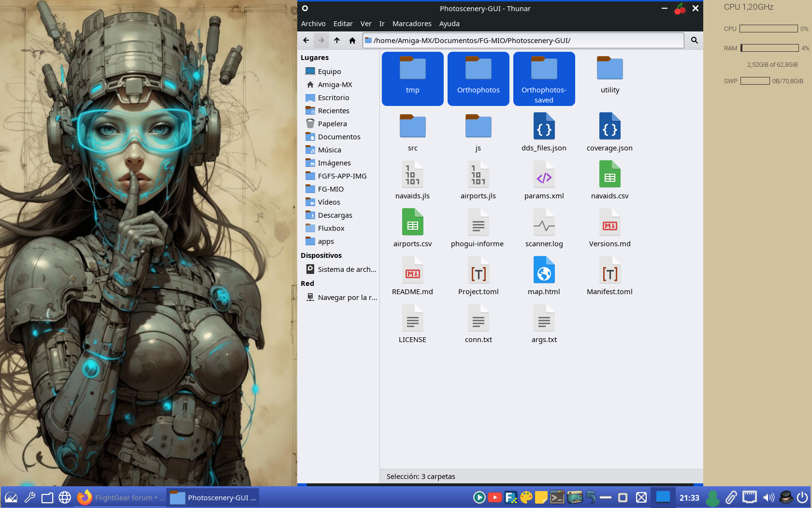Click the forward navigation arrow
Screen dimensions: 812x508
pos(321,41)
